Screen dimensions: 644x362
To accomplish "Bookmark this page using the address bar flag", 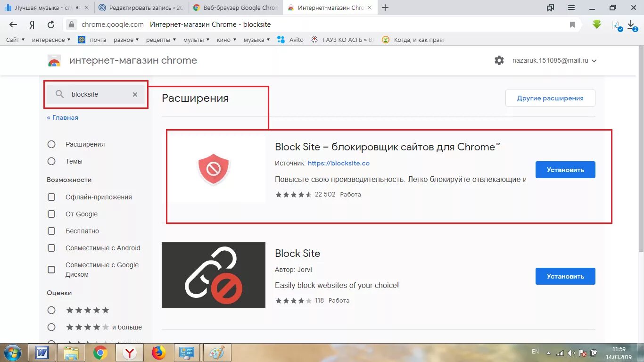I will point(572,25).
